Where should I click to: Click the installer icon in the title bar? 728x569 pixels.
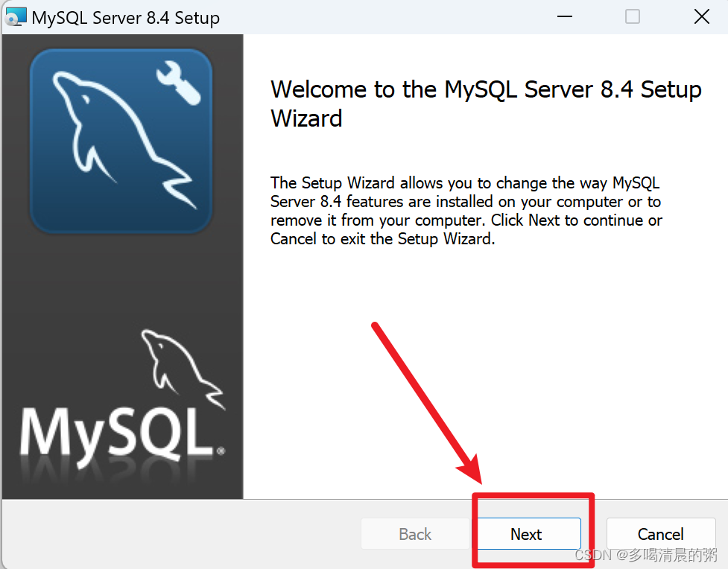tap(16, 17)
